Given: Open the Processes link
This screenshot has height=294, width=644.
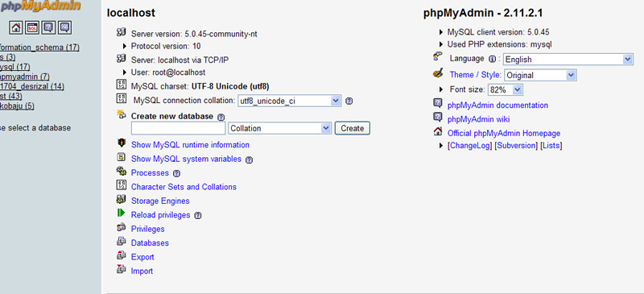Looking at the screenshot, I should click(x=150, y=172).
